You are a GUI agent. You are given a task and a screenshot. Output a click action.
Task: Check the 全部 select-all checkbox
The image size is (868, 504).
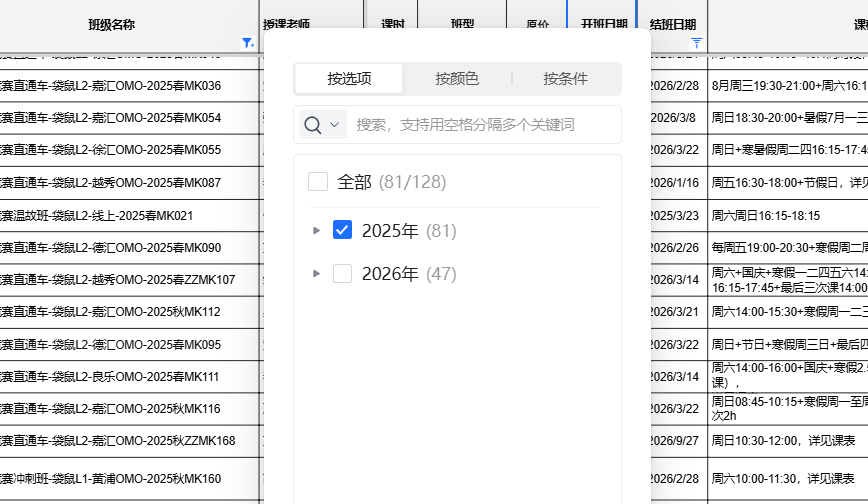click(x=318, y=182)
